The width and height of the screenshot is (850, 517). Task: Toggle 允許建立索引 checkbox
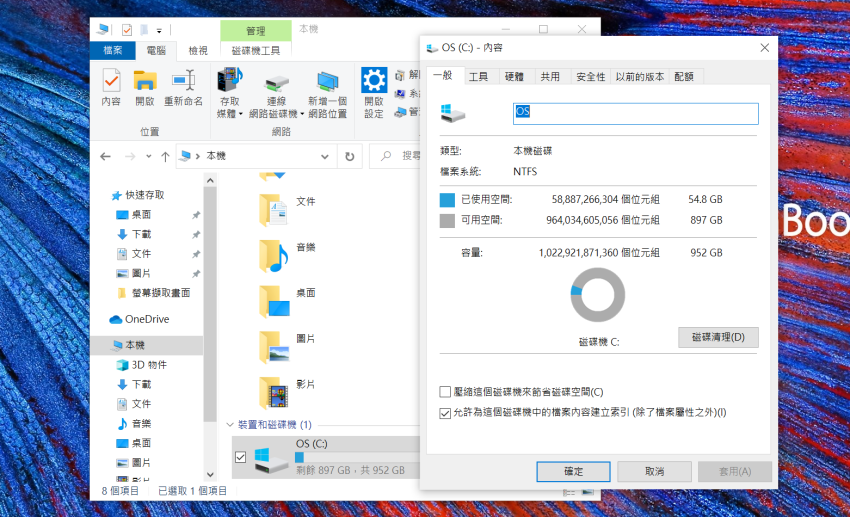(x=445, y=413)
